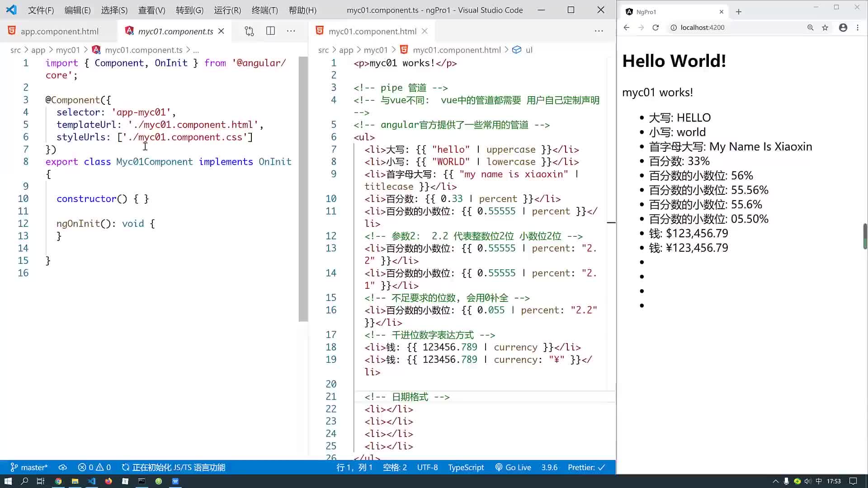868x488 pixels.
Task: Change file encoding via UTF-8
Action: 427,467
